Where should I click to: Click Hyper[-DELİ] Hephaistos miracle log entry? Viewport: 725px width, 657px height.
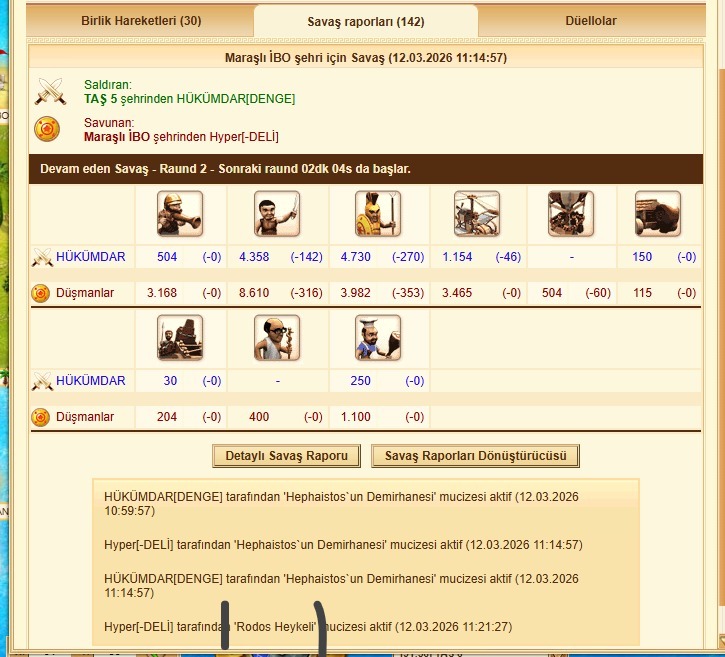[343, 545]
